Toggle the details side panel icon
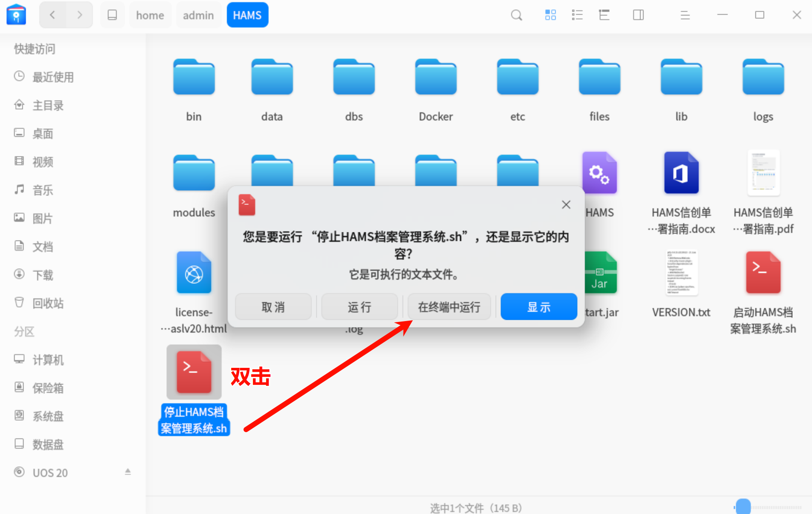Screen dimensions: 812x514 (638, 15)
